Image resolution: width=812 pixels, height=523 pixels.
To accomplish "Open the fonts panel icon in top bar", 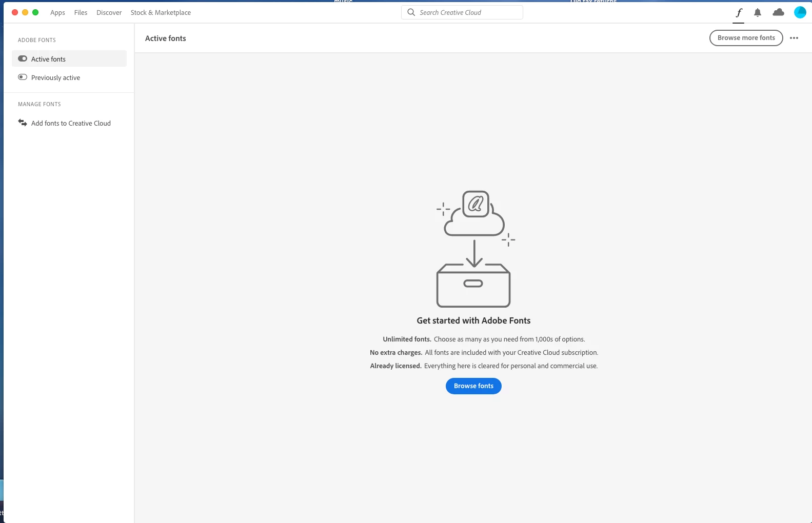I will (739, 13).
